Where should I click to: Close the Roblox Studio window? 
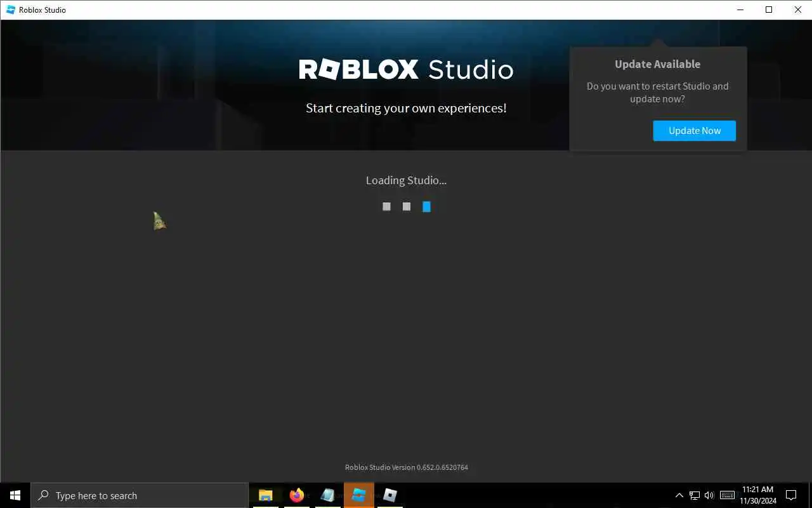pyautogui.click(x=798, y=10)
